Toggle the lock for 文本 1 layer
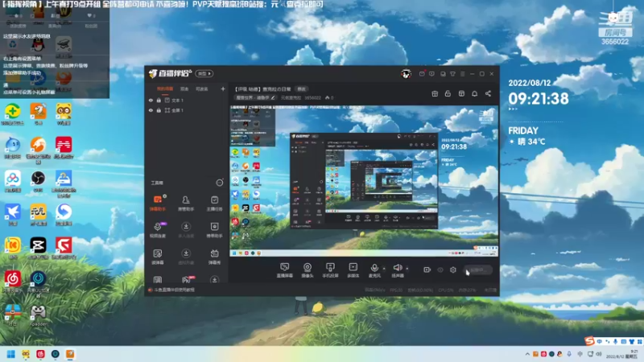The height and width of the screenshot is (362, 644). pyautogui.click(x=159, y=100)
